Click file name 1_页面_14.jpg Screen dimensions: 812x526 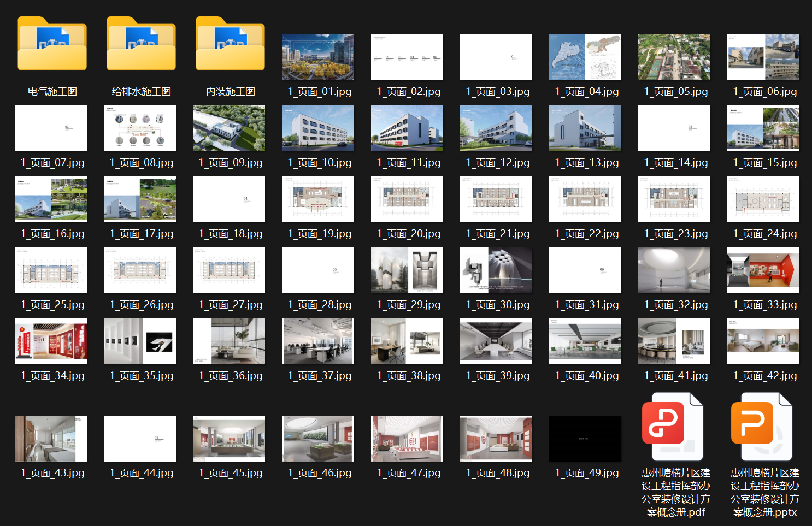point(676,163)
